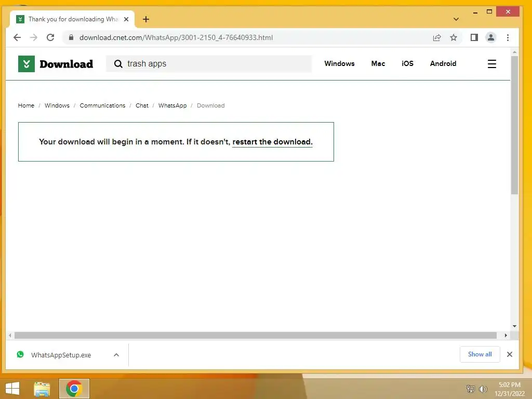Open the Chrome side panel

474,37
